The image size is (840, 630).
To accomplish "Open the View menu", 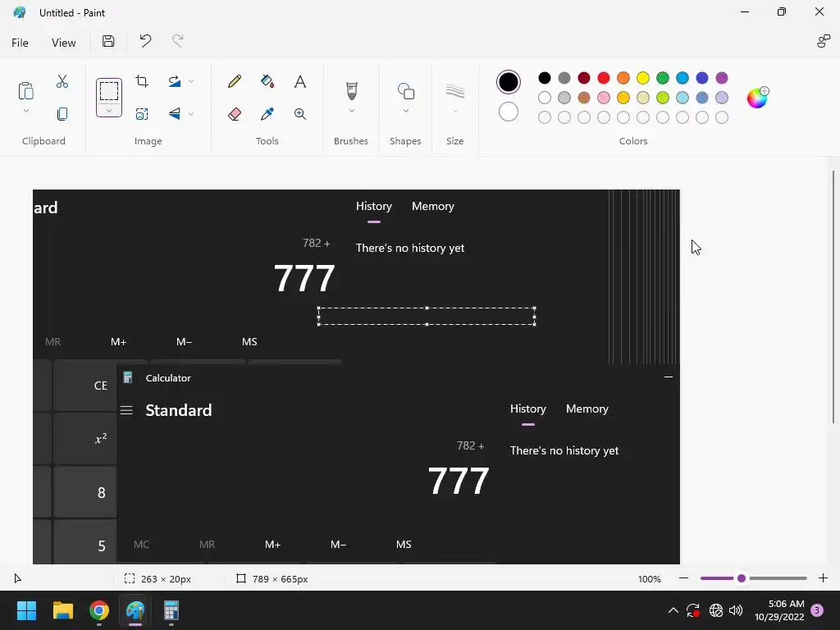I will [x=63, y=43].
